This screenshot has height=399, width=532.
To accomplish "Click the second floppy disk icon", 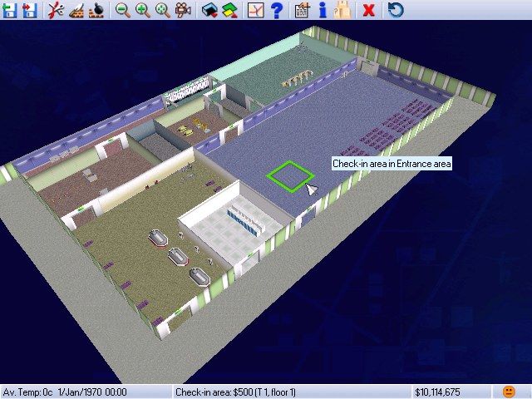I will pyautogui.click(x=28, y=10).
